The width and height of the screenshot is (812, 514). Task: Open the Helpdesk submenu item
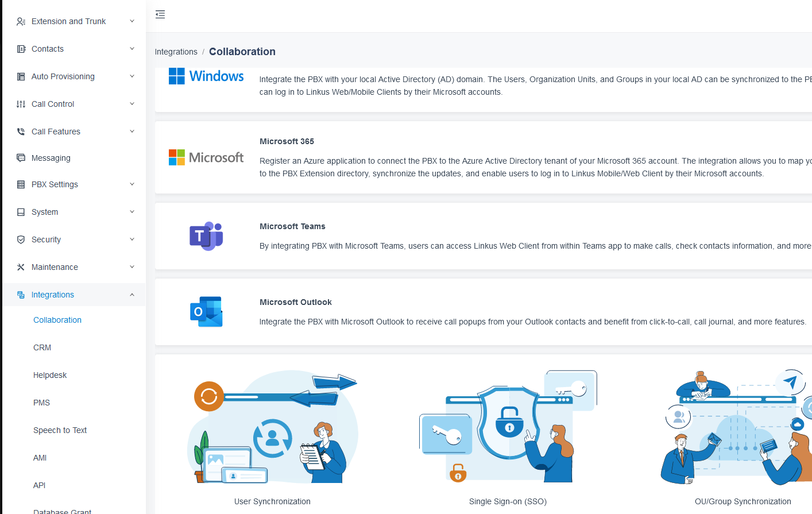(50, 375)
